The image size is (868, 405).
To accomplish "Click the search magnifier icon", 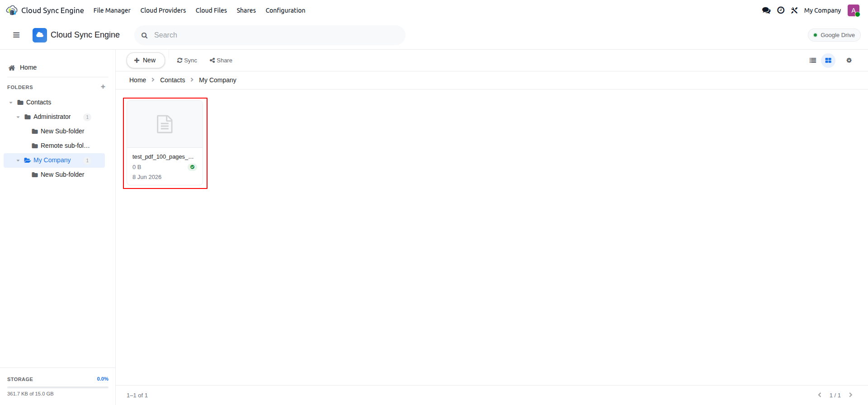I will 145,35.
